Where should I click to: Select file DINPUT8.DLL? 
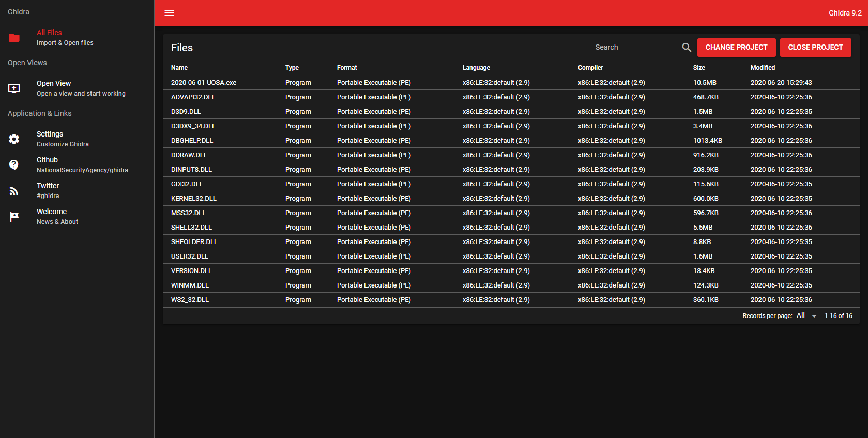click(x=191, y=170)
